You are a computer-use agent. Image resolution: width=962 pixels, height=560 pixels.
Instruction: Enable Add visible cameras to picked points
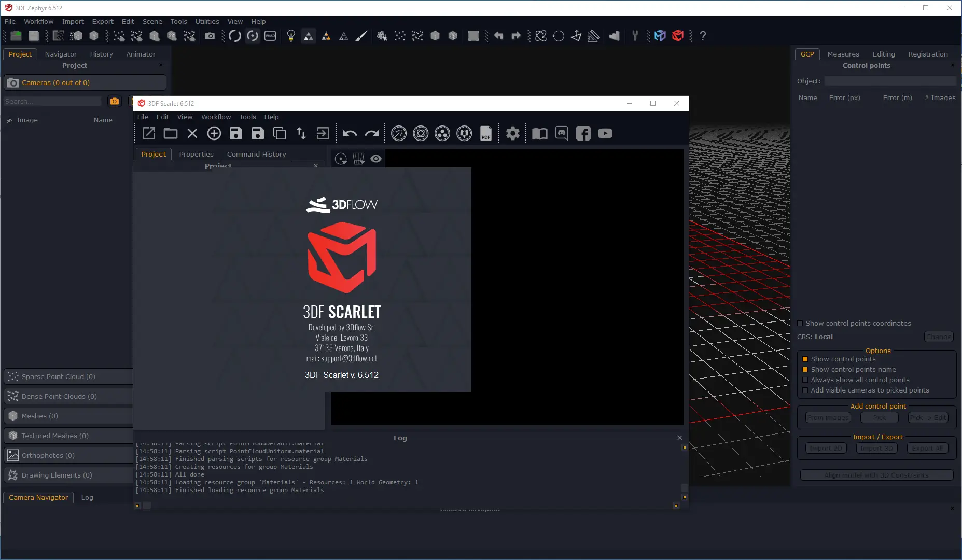coord(805,390)
